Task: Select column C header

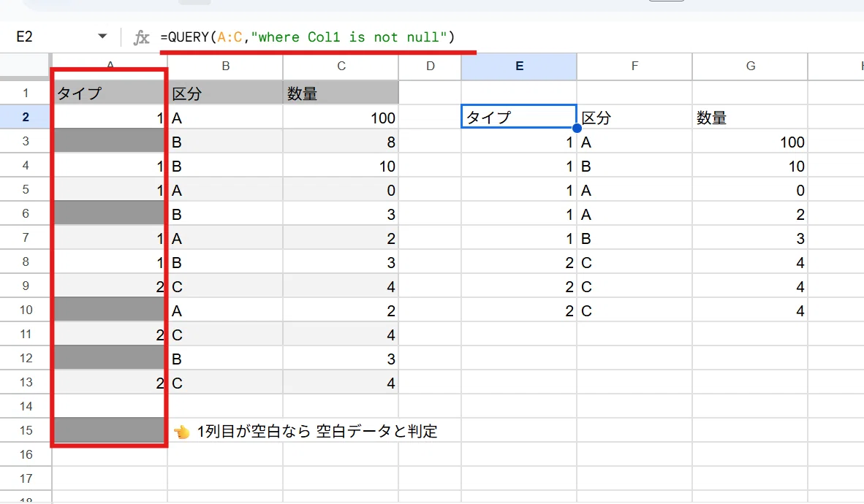Action: point(341,66)
